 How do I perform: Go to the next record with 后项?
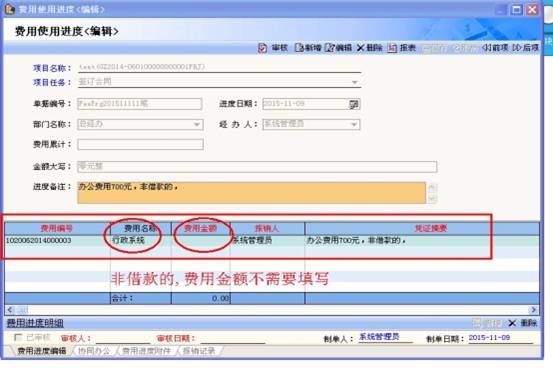525,48
